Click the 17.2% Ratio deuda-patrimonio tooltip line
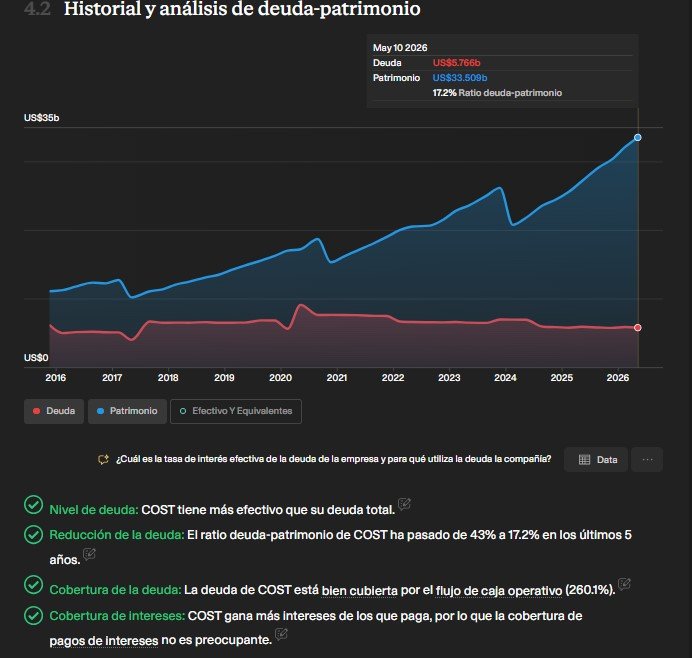Image resolution: width=692 pixels, height=658 pixels. coord(497,93)
